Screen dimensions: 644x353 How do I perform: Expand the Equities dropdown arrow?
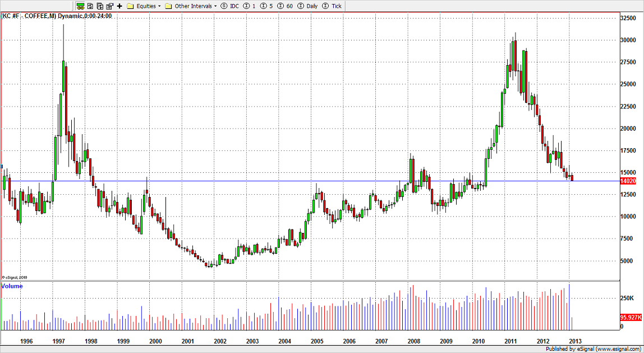[159, 6]
